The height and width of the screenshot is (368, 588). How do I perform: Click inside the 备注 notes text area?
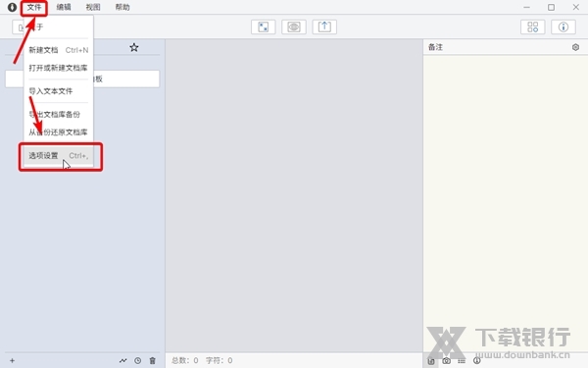coord(506,203)
